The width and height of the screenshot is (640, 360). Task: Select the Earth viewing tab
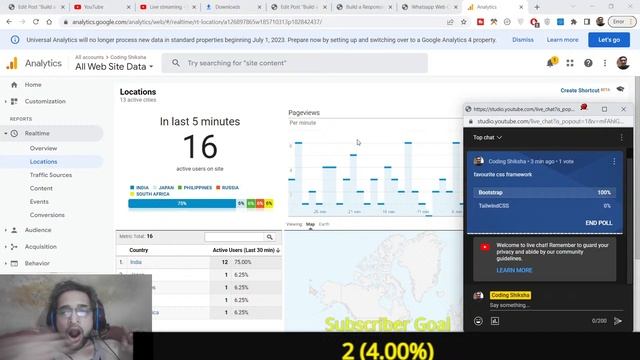(324, 224)
